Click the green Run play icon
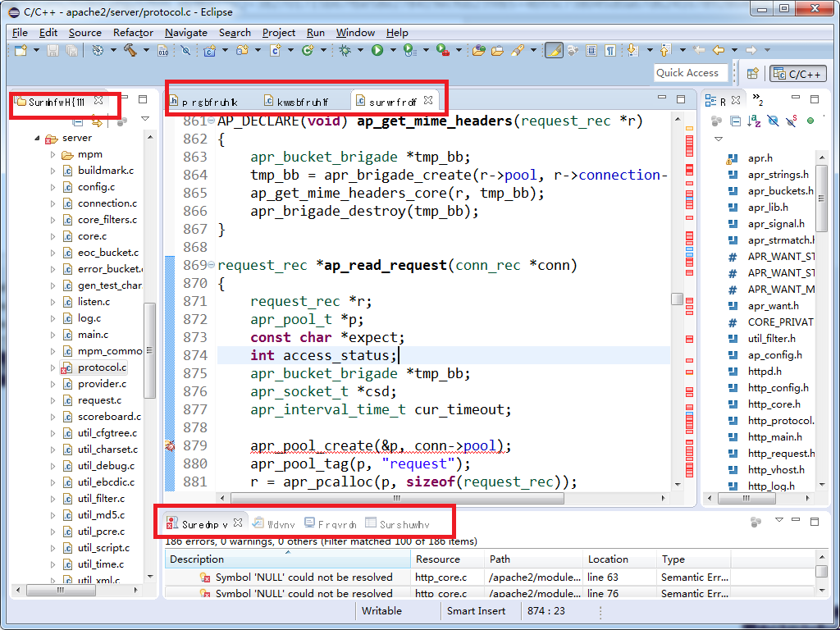This screenshot has width=840, height=630. (x=377, y=50)
